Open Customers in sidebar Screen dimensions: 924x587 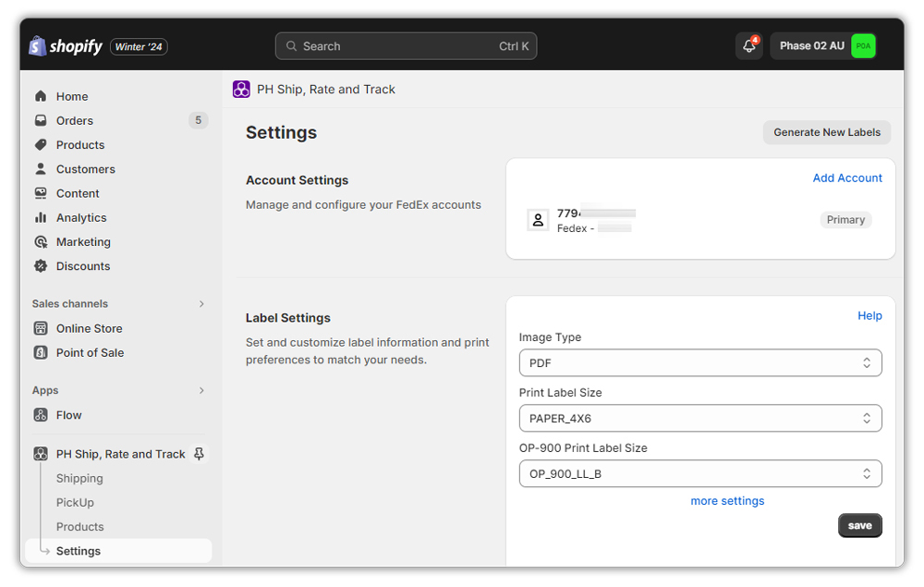pos(85,169)
